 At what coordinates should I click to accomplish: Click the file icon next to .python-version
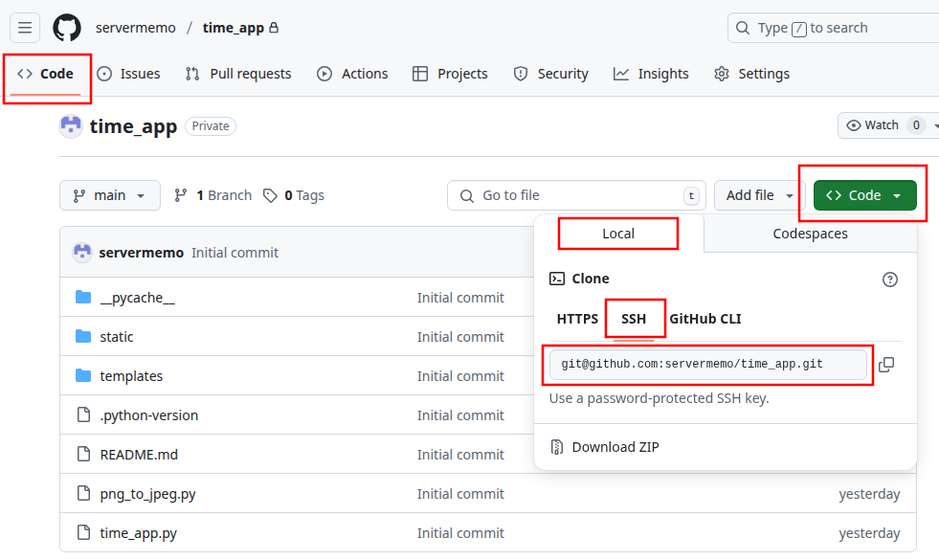84,414
